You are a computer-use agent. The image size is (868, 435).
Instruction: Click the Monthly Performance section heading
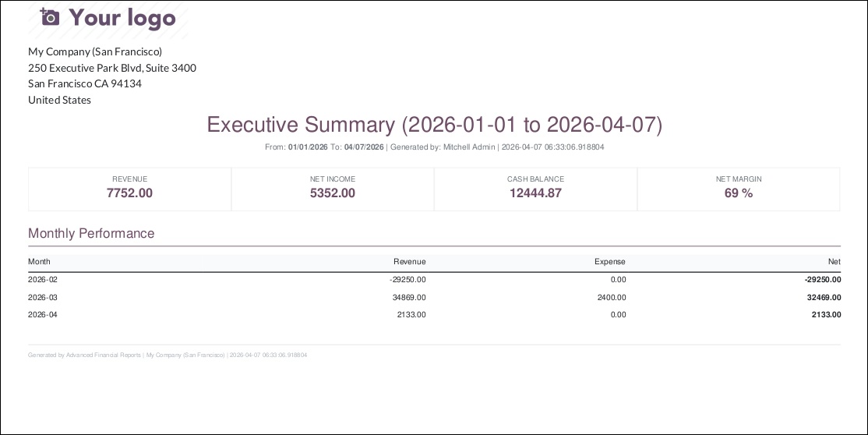click(x=91, y=233)
